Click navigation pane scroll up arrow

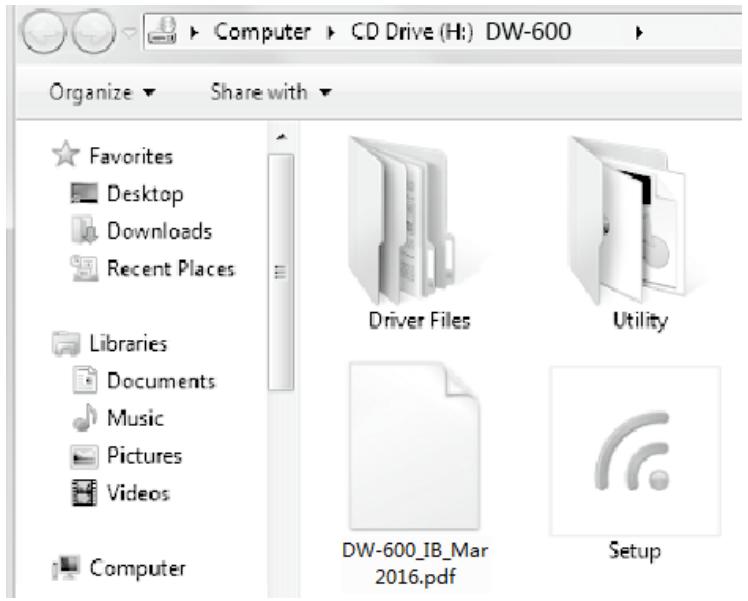281,137
